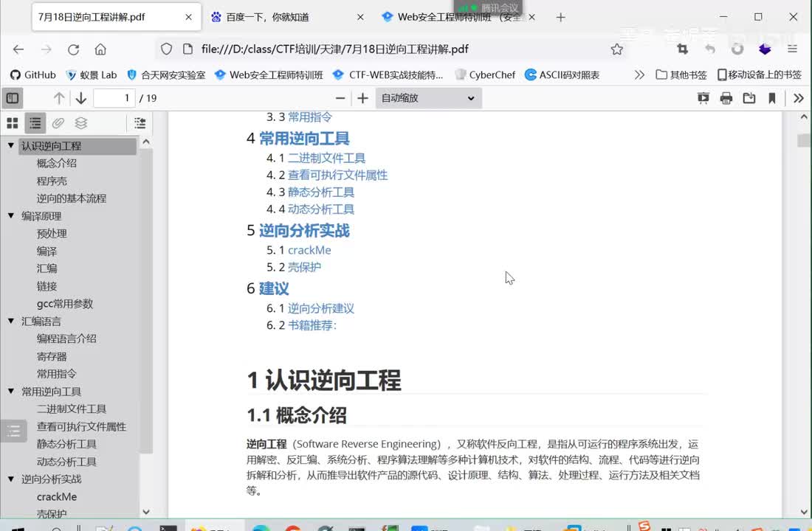
Task: Open the 自动缩放 zoom dropdown
Action: pos(427,98)
